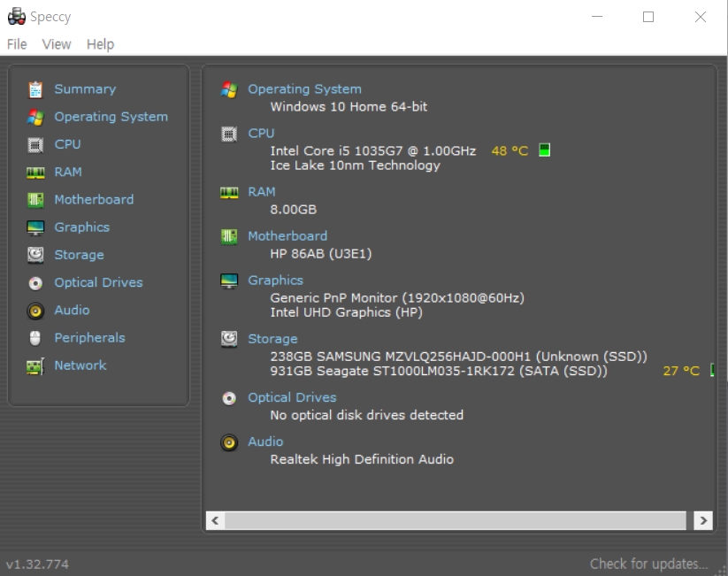Click the Optical Drives disc icon in sidebar
Screen dimensions: 728x576
[35, 283]
